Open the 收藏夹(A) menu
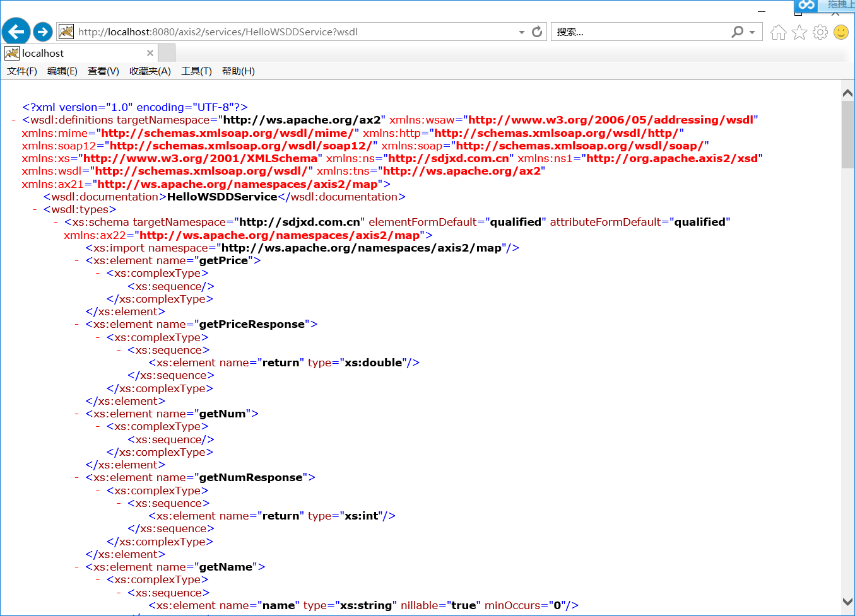 pos(150,71)
